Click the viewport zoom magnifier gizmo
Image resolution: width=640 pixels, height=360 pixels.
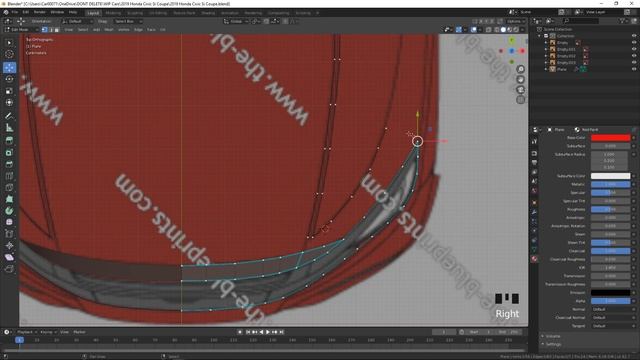coord(520,69)
